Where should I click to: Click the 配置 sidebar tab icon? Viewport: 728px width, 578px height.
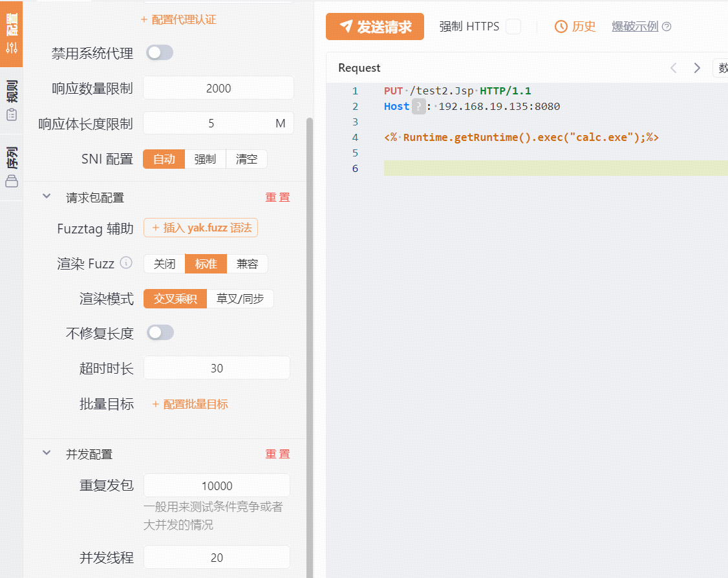[12, 47]
